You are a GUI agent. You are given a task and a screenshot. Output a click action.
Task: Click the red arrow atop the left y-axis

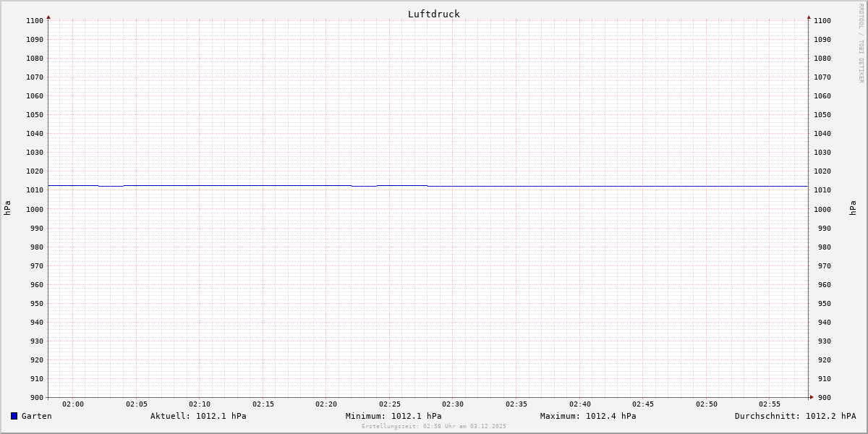48,17
